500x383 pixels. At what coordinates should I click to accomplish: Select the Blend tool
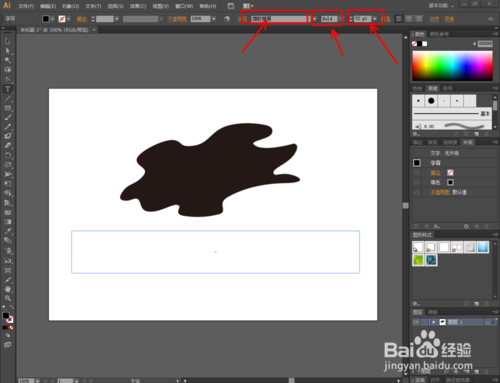click(8, 240)
